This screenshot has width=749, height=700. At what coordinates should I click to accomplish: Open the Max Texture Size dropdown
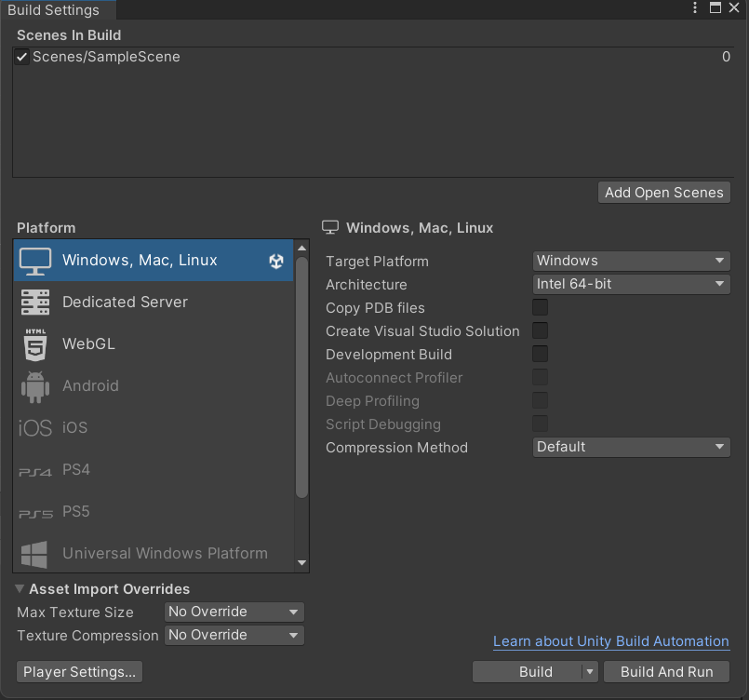tap(234, 612)
